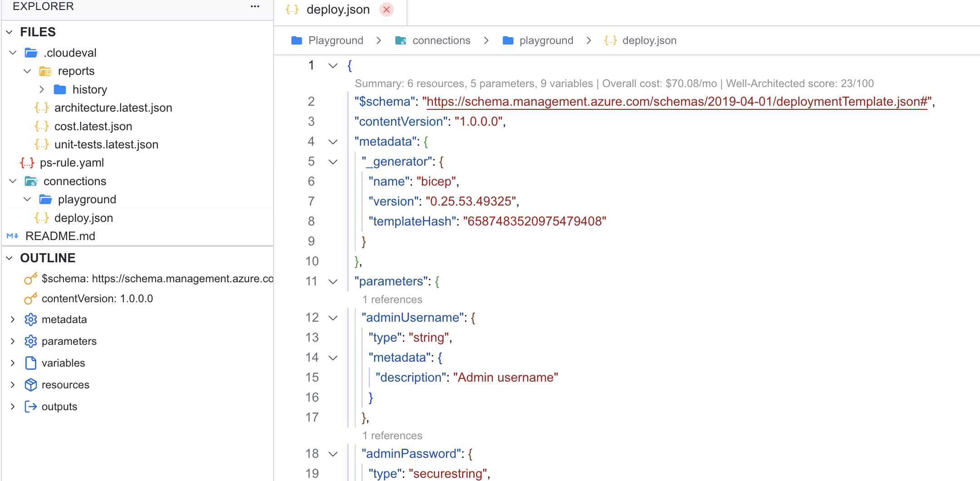980x481 pixels.
Task: Fold the metadata block at line 4
Action: coord(333,142)
